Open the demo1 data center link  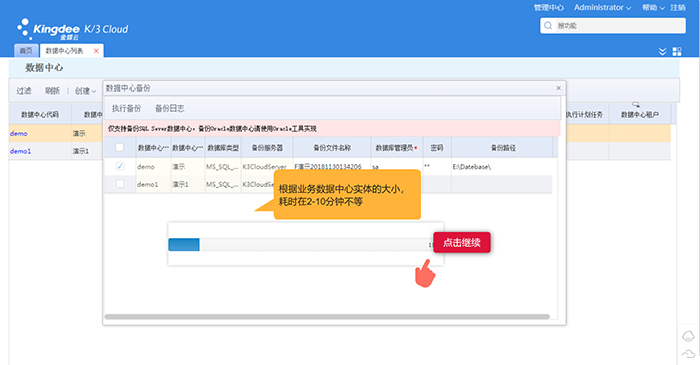tap(21, 151)
